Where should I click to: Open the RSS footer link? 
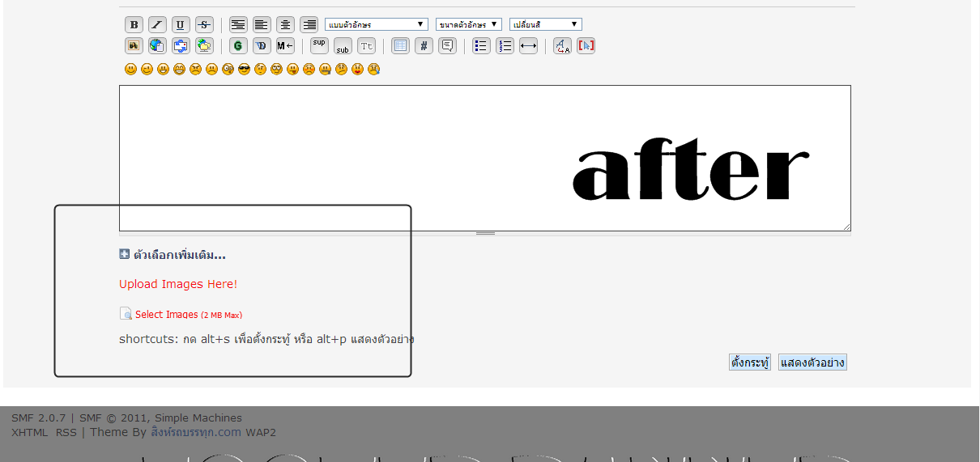(x=66, y=433)
